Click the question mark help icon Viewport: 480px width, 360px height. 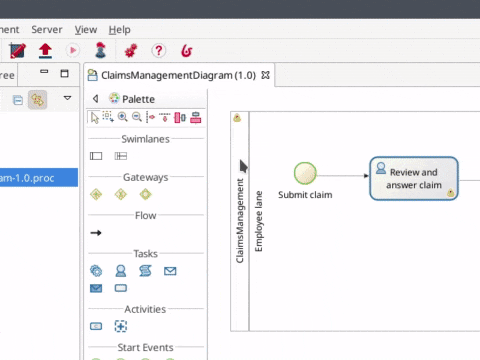159,51
